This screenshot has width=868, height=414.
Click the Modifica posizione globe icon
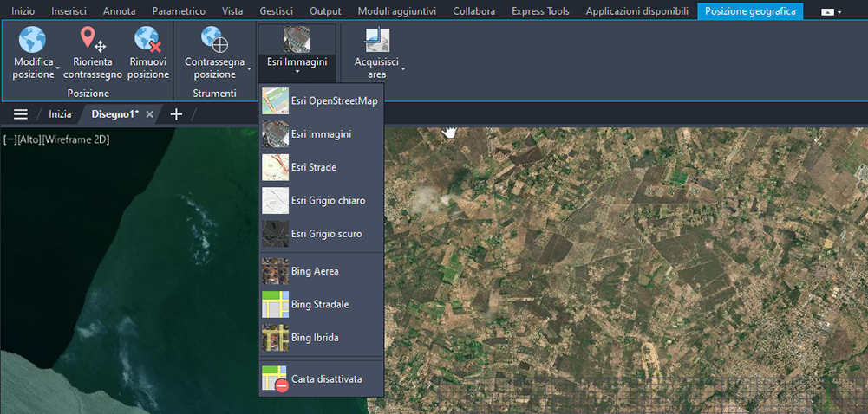[x=32, y=40]
